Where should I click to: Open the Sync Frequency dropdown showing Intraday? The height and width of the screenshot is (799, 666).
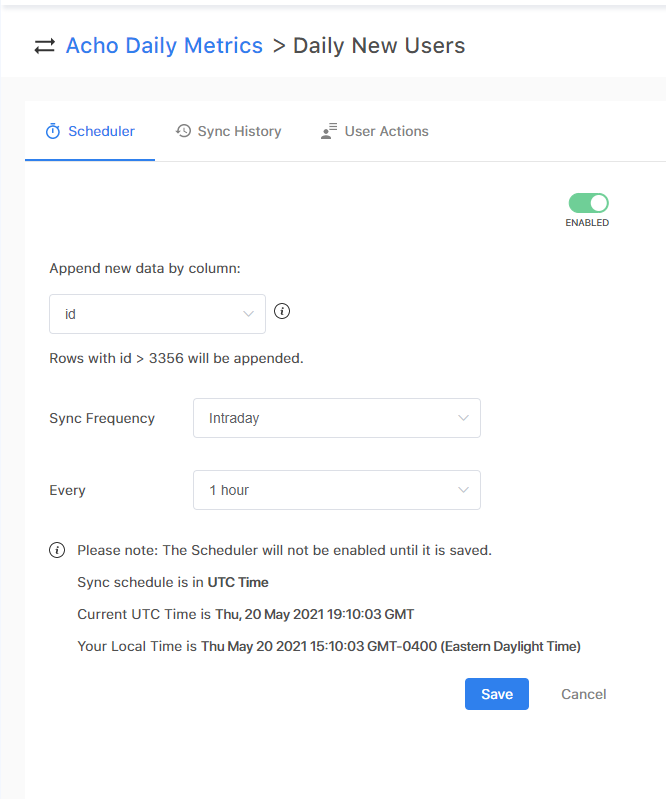(x=337, y=418)
